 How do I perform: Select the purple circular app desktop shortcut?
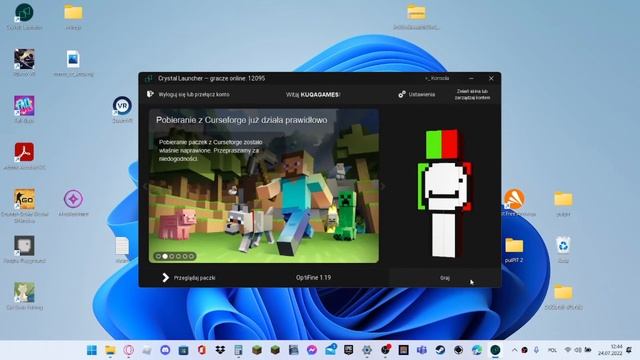(x=73, y=203)
